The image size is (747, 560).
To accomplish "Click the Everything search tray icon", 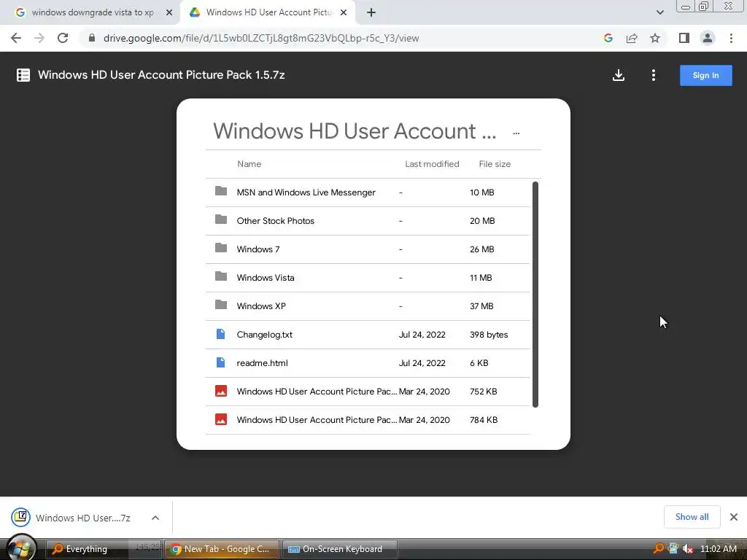I will tap(659, 548).
